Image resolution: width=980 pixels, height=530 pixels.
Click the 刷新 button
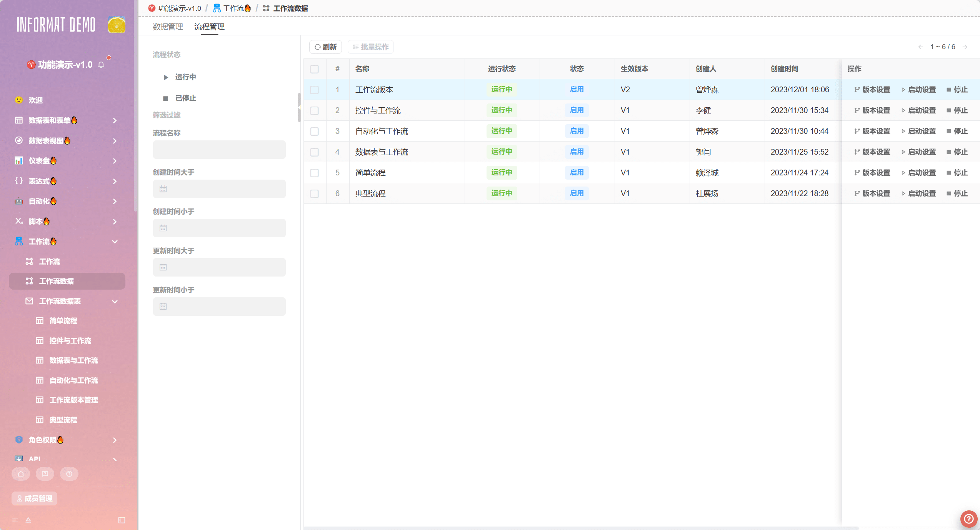[325, 47]
